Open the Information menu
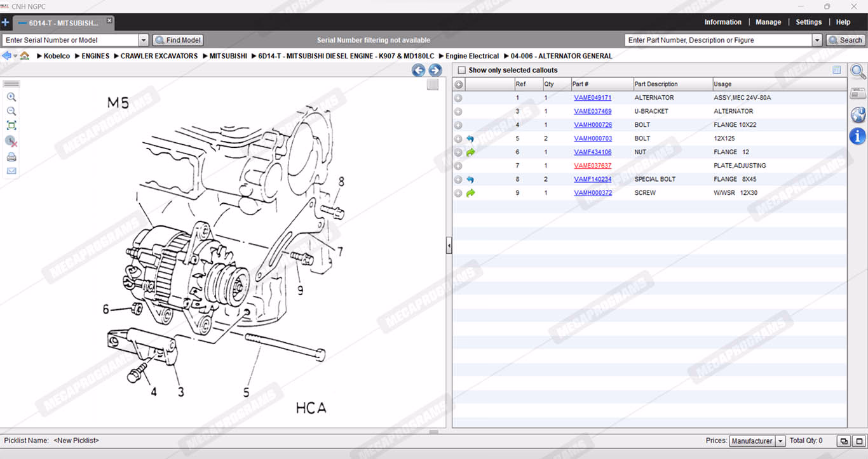 722,22
